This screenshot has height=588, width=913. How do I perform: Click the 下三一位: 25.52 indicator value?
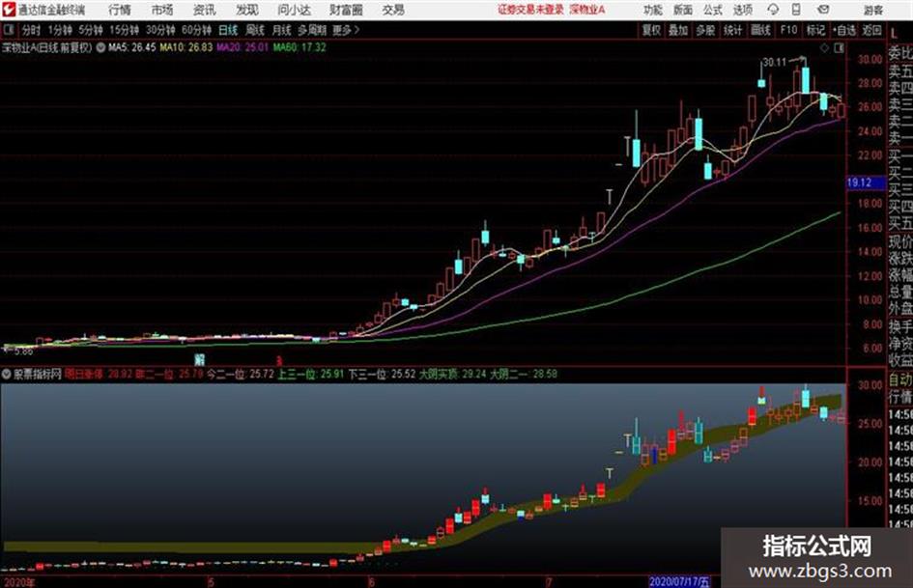(382, 374)
